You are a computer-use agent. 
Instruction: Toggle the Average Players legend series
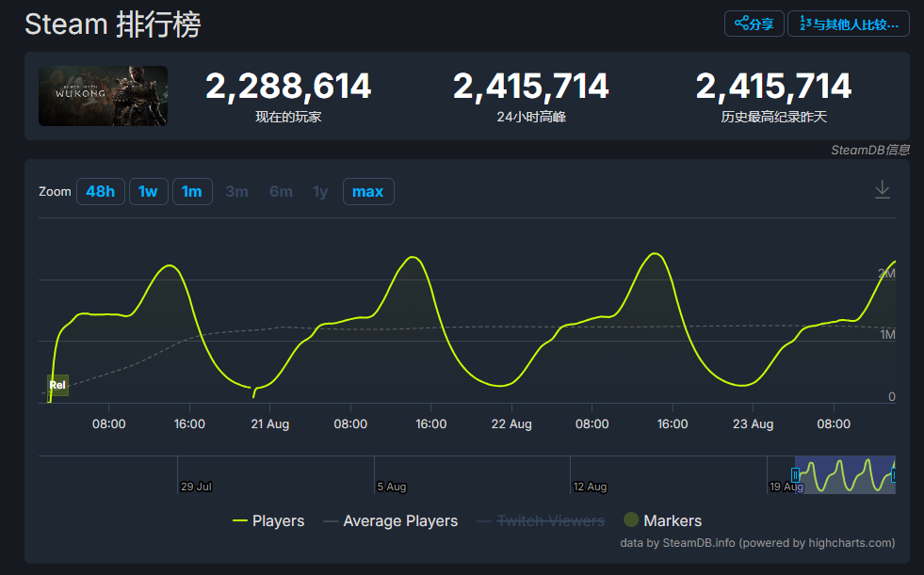pos(391,520)
